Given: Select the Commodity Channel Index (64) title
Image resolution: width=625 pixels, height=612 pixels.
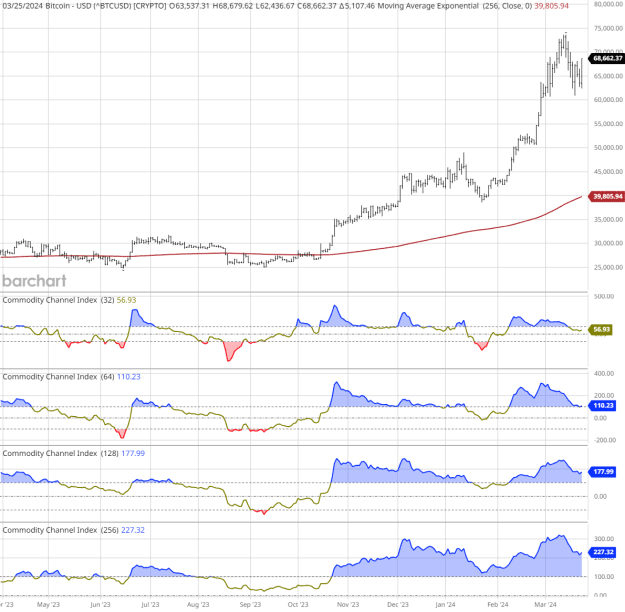Looking at the screenshot, I should coord(58,377).
